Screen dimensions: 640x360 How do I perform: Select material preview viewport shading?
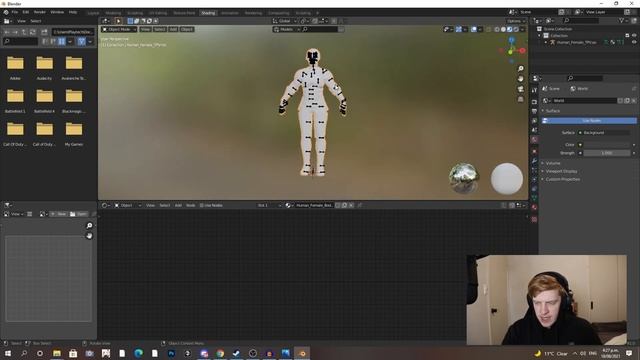coord(510,29)
